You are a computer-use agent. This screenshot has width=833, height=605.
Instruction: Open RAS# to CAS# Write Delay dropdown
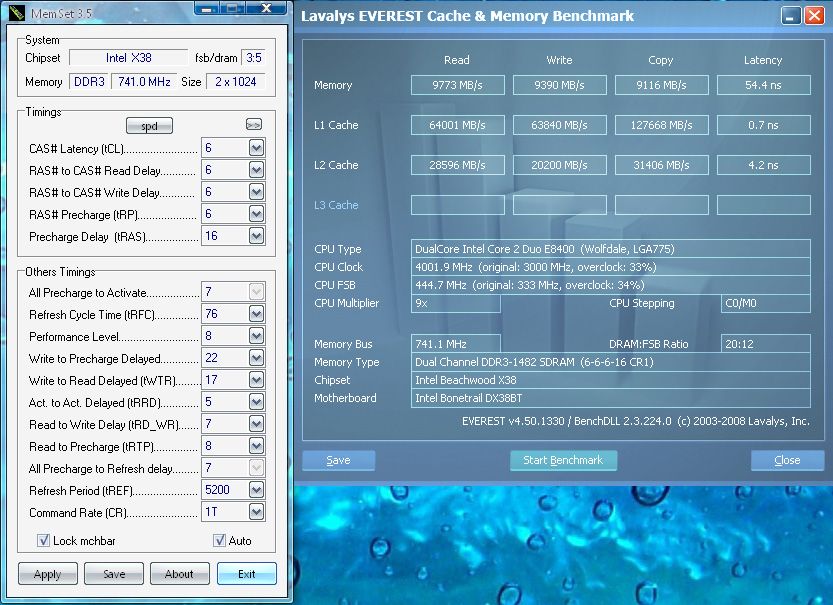click(257, 192)
